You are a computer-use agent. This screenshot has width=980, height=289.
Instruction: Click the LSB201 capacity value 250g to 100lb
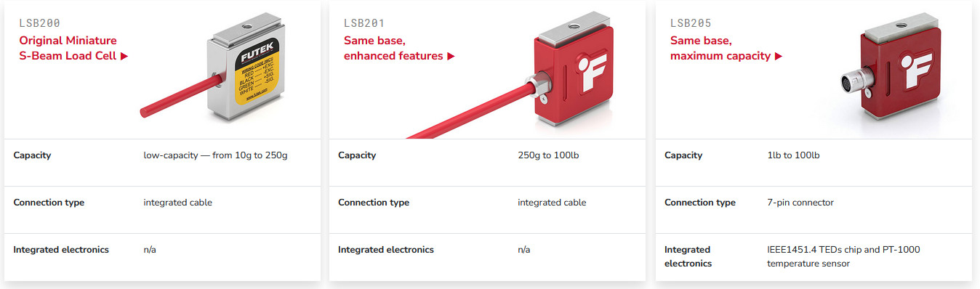tap(548, 155)
